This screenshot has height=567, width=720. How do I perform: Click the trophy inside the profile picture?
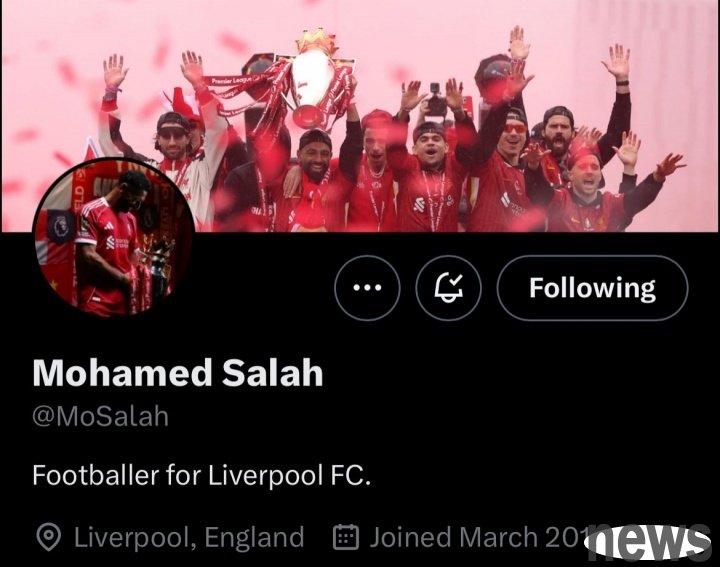[x=156, y=275]
